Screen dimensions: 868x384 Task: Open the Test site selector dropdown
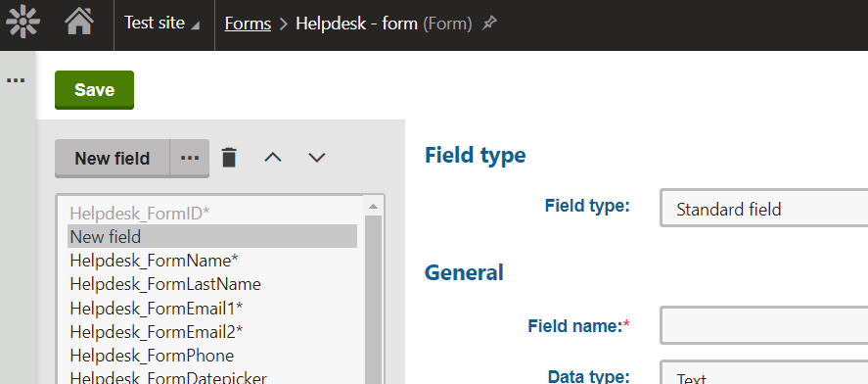[161, 23]
